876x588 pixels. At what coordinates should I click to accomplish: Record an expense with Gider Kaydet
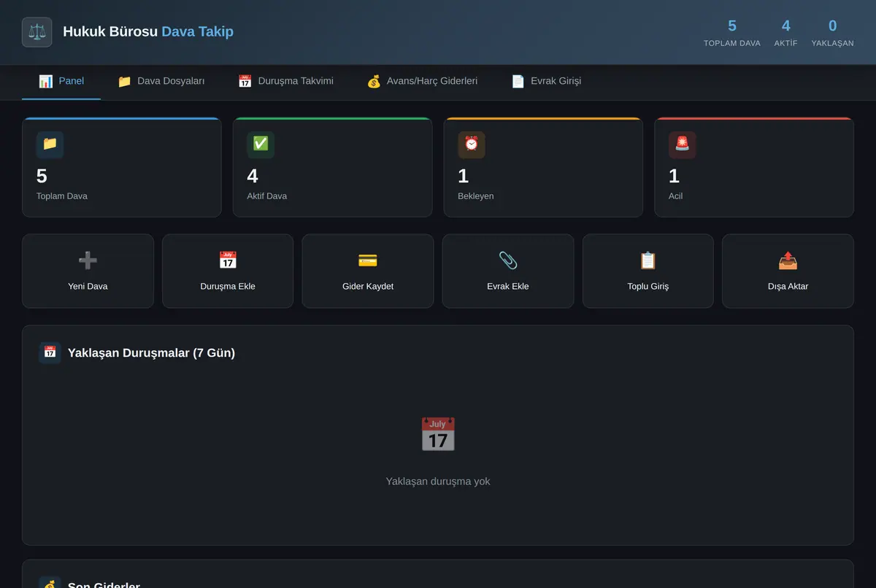[368, 271]
